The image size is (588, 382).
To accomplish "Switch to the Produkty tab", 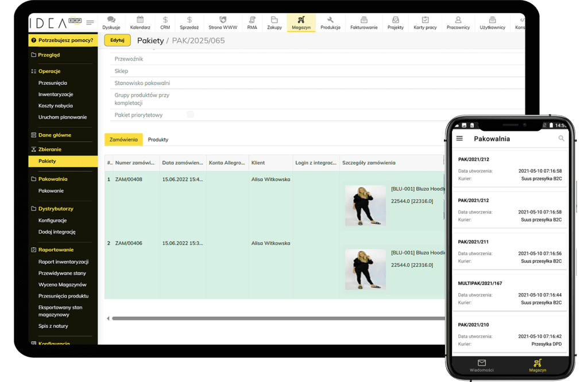I will click(x=158, y=139).
